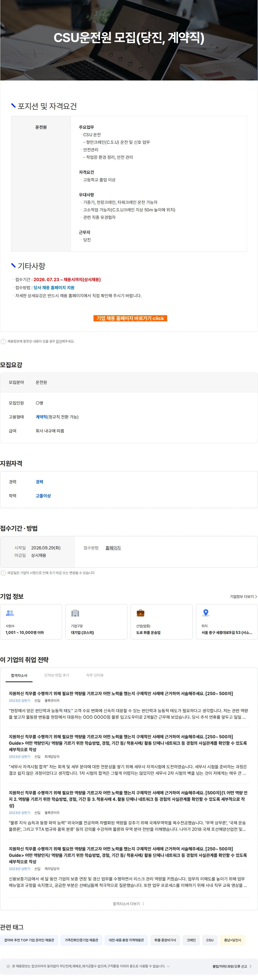Click the briefcase icon on 산업(업종) card
This screenshot has height=980, width=258.
coord(141,613)
